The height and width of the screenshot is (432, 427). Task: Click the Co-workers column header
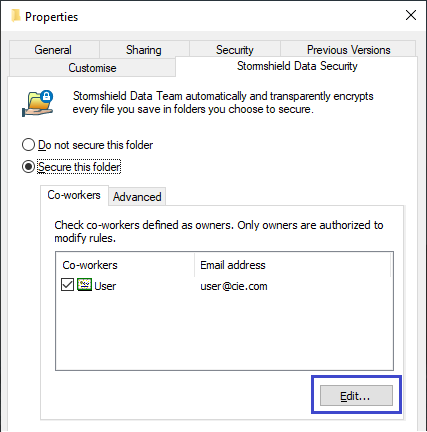click(125, 265)
